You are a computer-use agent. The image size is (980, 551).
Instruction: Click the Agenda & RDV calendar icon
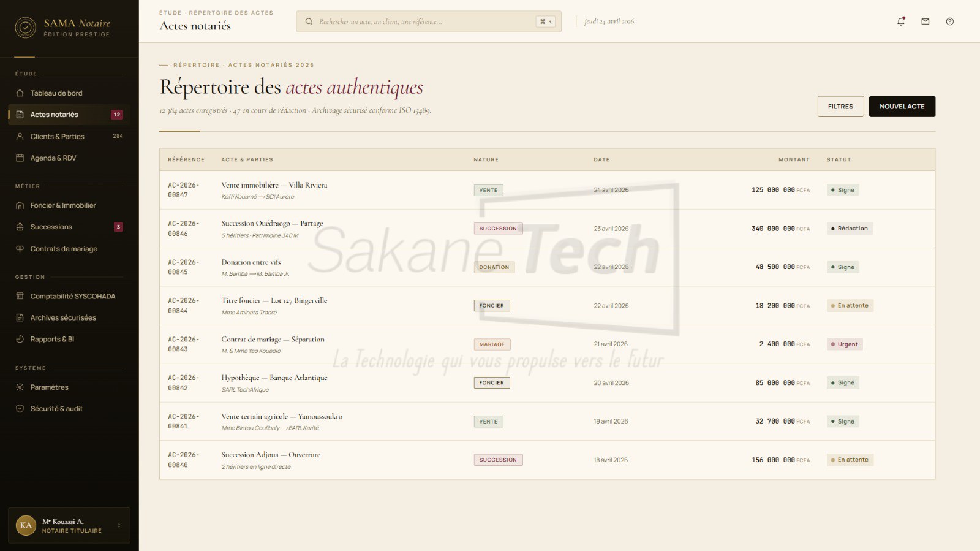click(20, 158)
